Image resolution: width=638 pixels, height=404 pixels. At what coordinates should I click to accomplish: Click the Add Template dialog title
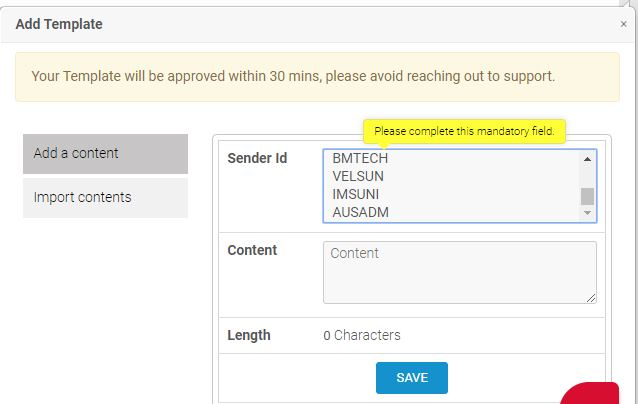pyautogui.click(x=59, y=23)
